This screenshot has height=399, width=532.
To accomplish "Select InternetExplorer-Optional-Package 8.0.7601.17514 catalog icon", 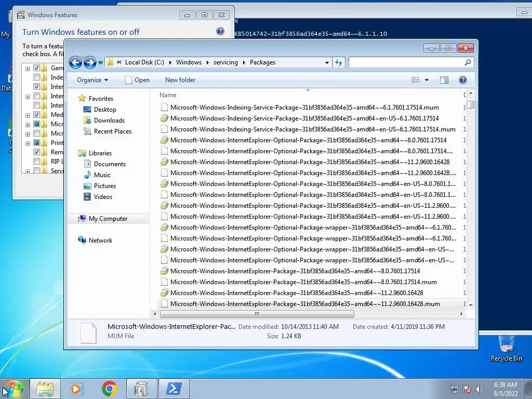I will click(164, 140).
